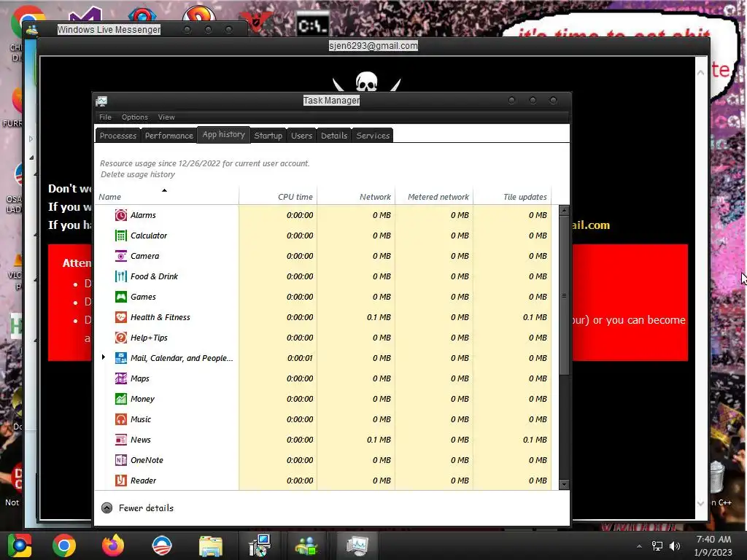Viewport: 747px width, 560px height.
Task: Click Mail row CPU time 0:00:01
Action: coord(300,359)
